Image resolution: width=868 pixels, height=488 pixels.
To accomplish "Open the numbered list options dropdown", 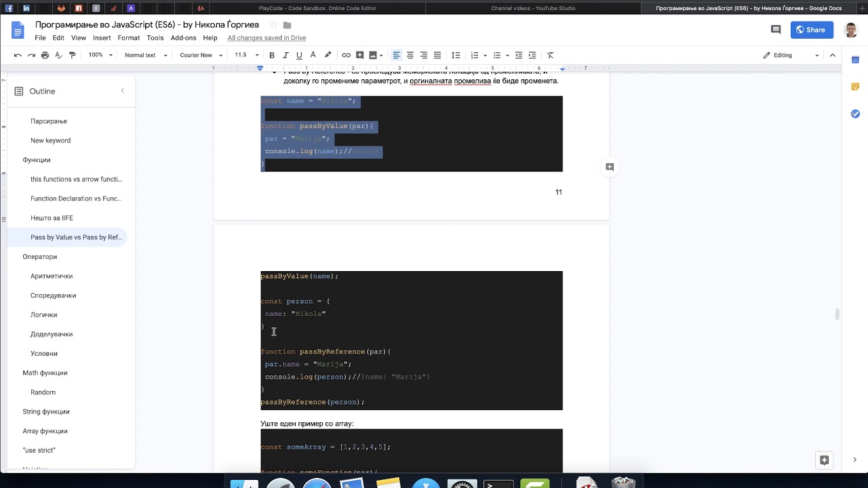I will click(485, 55).
